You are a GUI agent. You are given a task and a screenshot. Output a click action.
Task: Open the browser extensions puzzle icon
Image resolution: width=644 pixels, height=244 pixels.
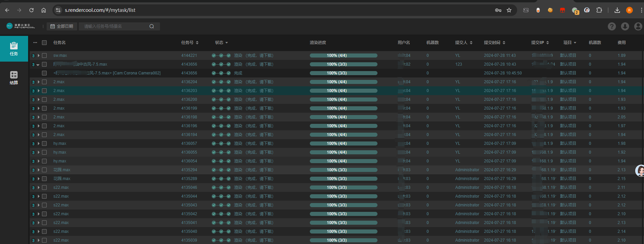(x=599, y=10)
